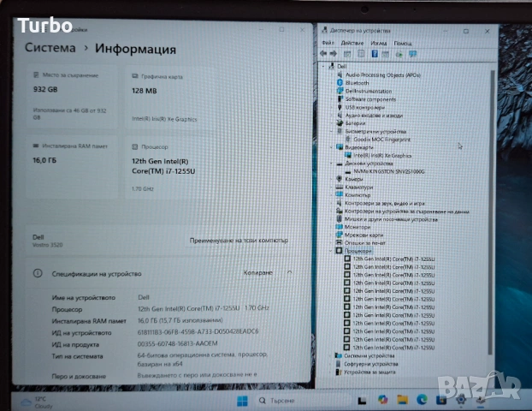The width and height of the screenshot is (532, 411).
Task: Collapse the Спецификации на устройство section
Action: [x=289, y=272]
